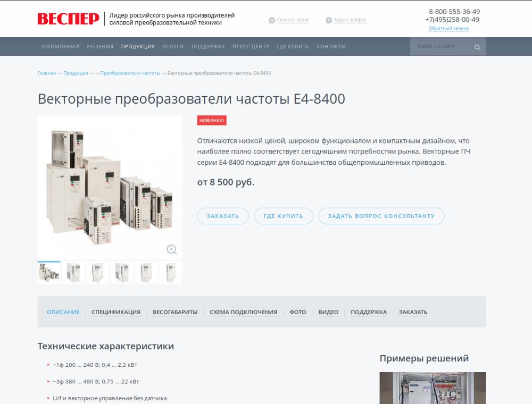Select the second product thumbnail

click(73, 273)
